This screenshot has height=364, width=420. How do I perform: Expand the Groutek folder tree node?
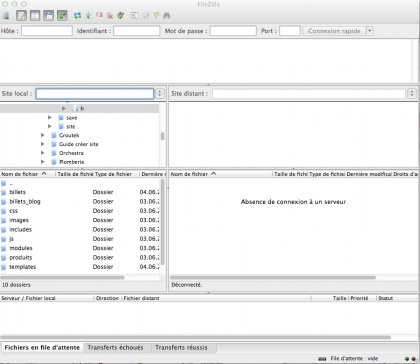pyautogui.click(x=43, y=135)
